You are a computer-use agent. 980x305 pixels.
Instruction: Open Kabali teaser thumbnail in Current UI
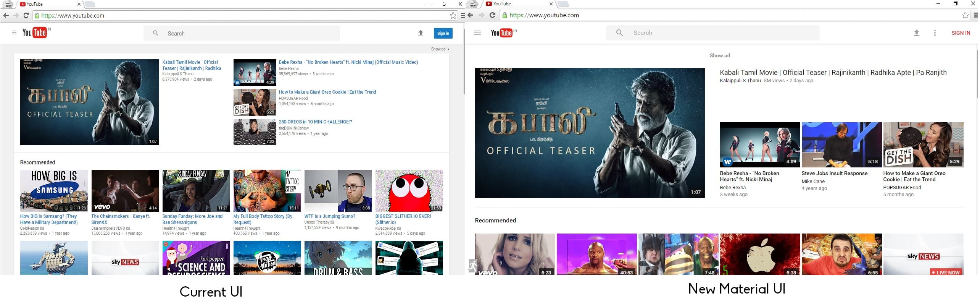(89, 102)
